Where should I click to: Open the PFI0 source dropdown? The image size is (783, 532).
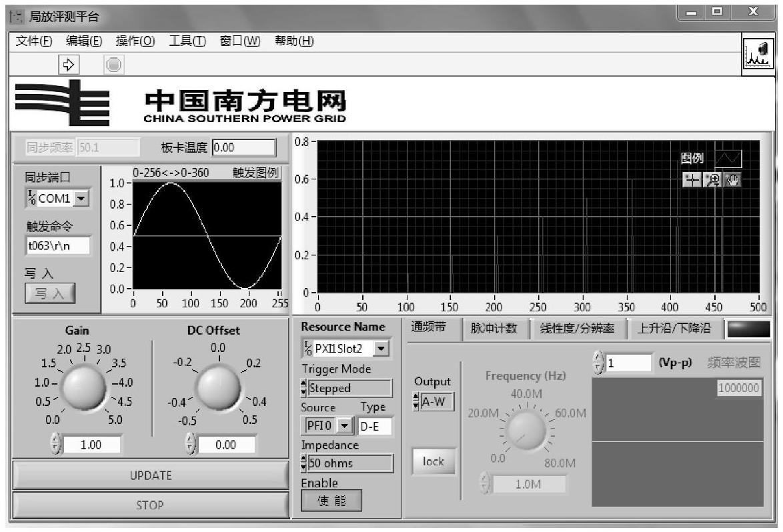tap(345, 425)
